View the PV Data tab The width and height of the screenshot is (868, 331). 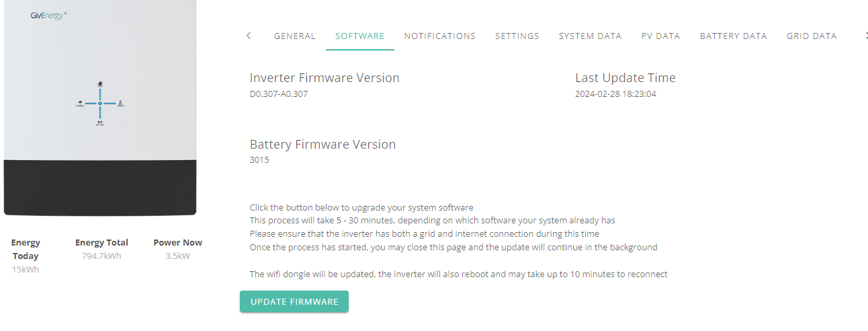point(661,36)
